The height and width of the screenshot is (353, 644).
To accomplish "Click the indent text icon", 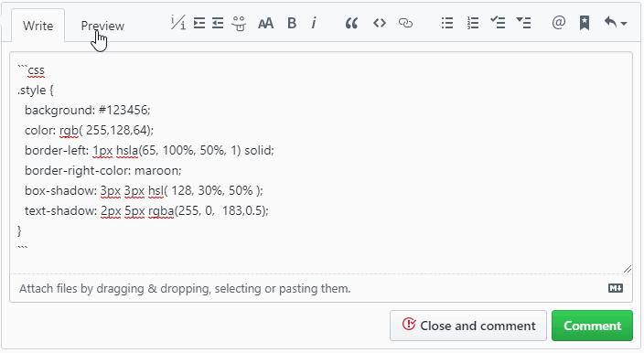I will click(x=199, y=23).
